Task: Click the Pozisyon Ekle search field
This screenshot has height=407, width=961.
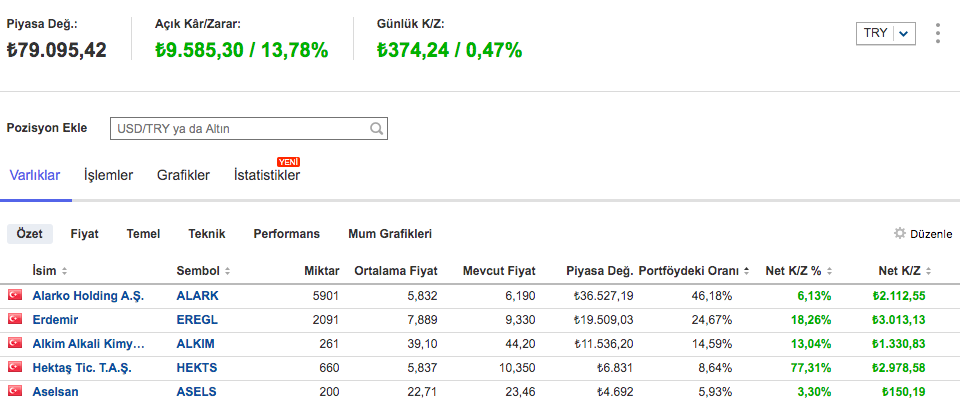Action: (240, 129)
